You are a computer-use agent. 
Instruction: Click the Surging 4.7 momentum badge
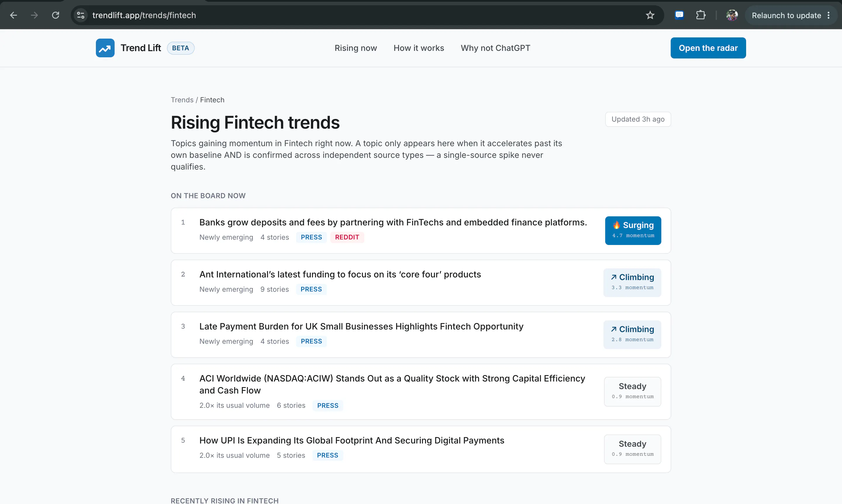[x=633, y=230]
